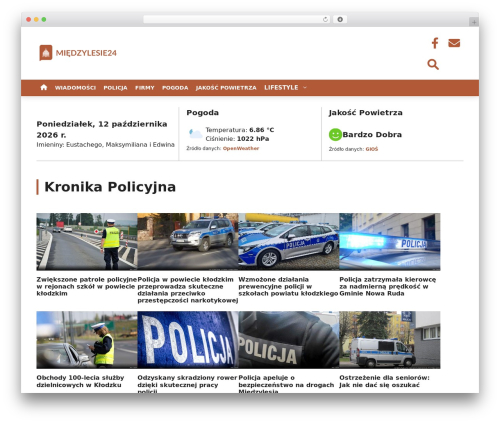The height and width of the screenshot is (423, 500).
Task: Open article 'Wzmożone działania prewencyjne policji'
Action: click(289, 286)
